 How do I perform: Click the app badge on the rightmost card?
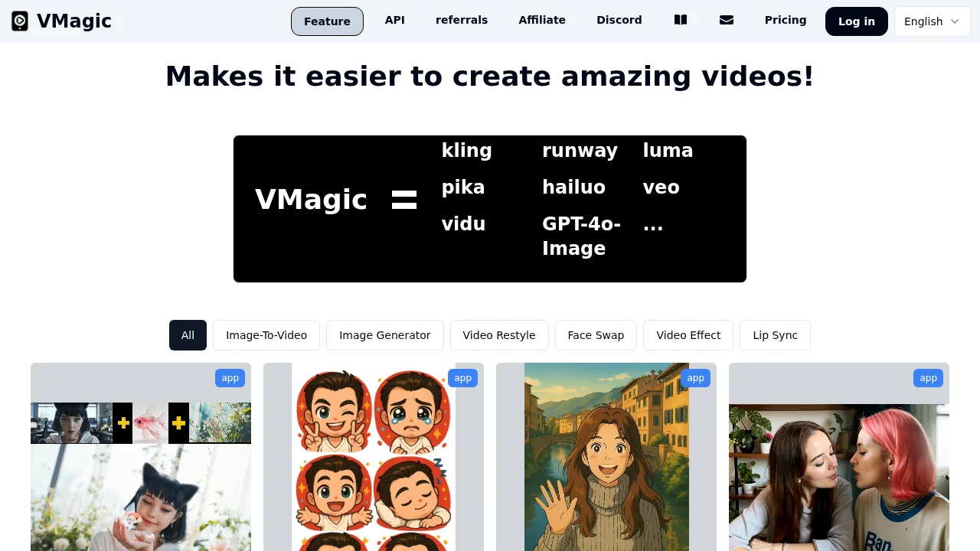pyautogui.click(x=928, y=378)
